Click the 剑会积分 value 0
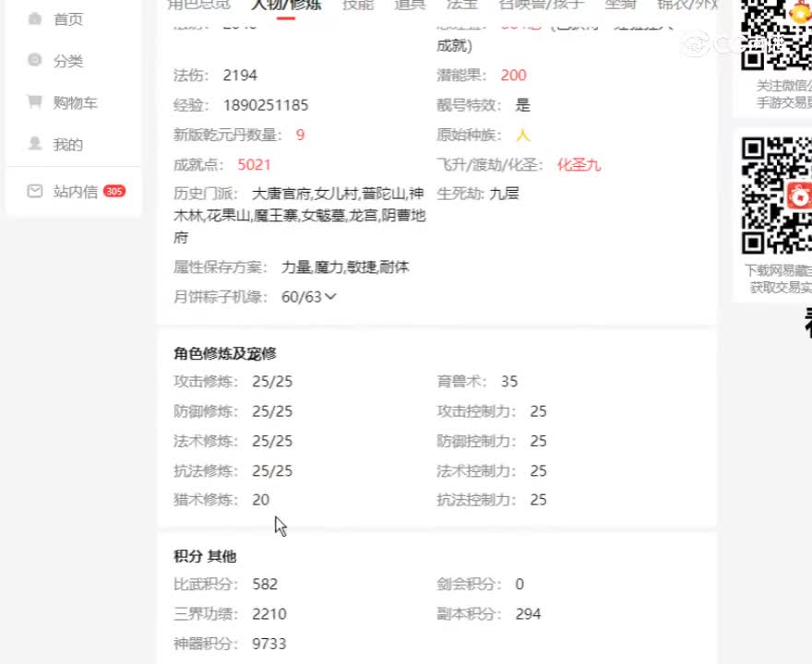The image size is (812, 664). (519, 585)
